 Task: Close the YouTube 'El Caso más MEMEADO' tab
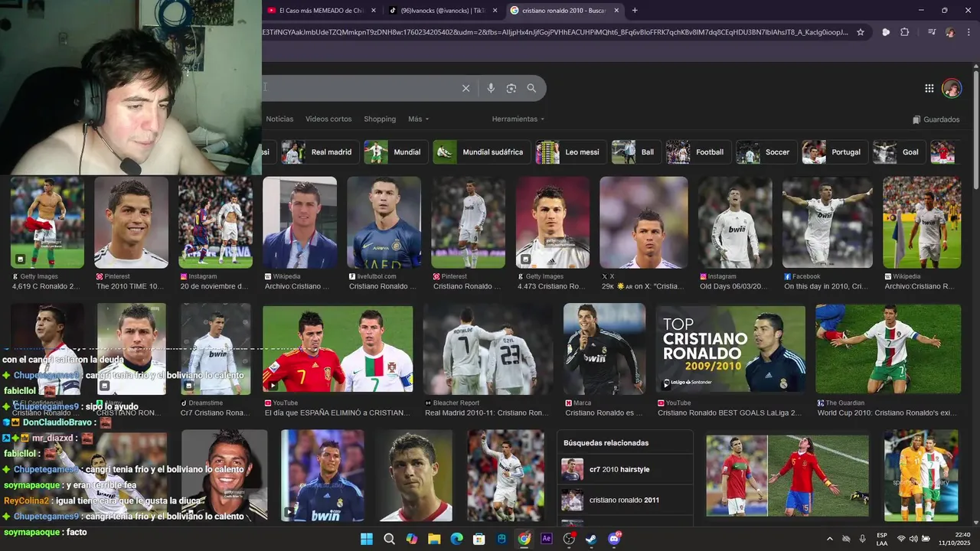click(373, 11)
